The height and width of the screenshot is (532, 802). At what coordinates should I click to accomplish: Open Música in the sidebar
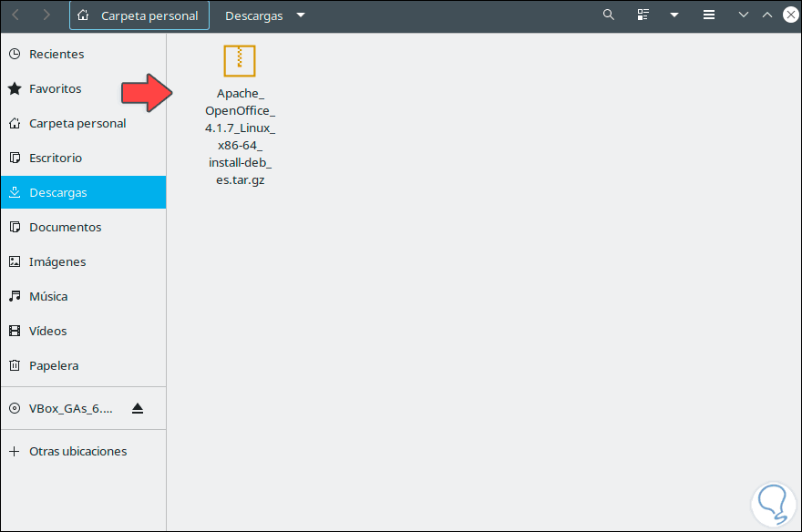click(83, 296)
